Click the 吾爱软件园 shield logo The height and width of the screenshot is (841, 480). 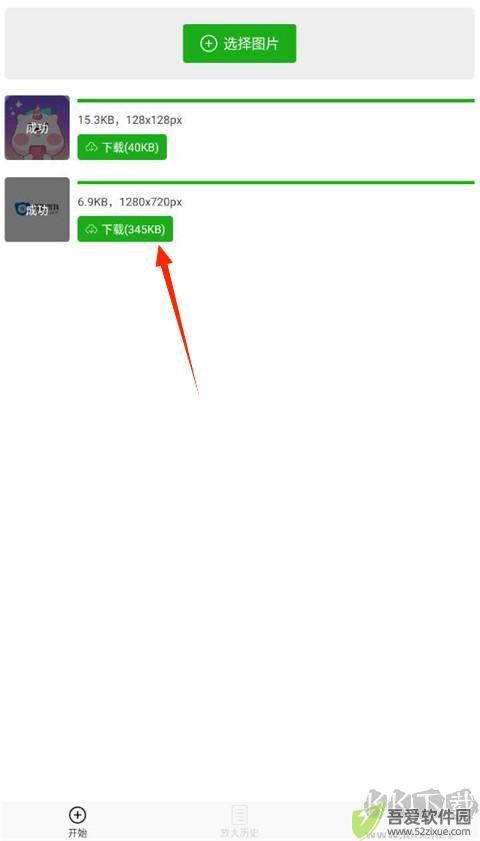coord(367,820)
